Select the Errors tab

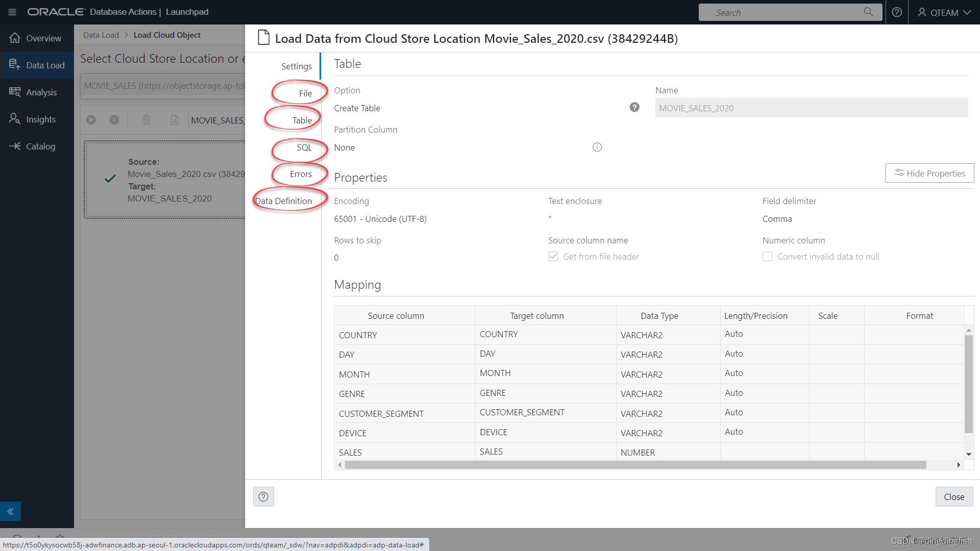pos(301,174)
